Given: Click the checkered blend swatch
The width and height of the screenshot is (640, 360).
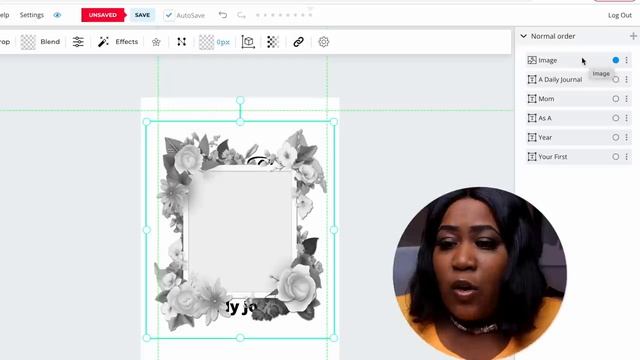Looking at the screenshot, I should 28,42.
